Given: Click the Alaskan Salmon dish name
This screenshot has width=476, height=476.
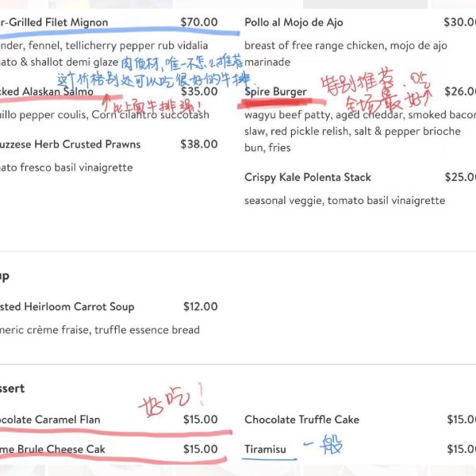Looking at the screenshot, I should pyautogui.click(x=47, y=92).
